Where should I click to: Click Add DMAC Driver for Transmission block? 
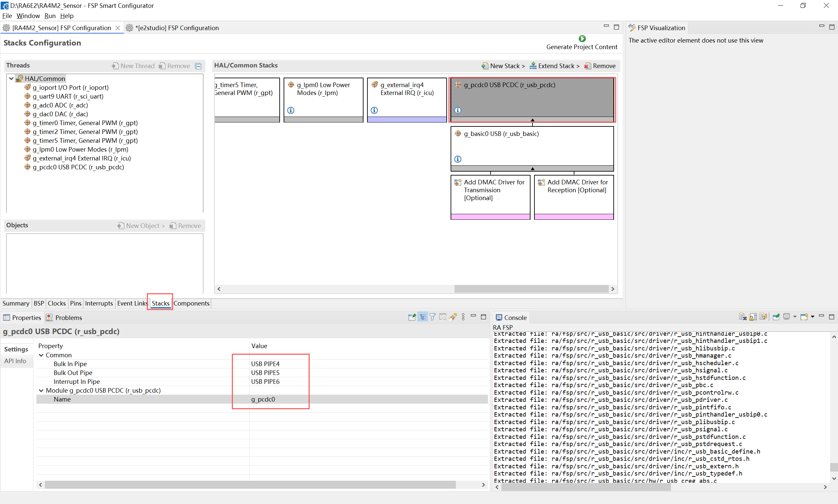coord(490,197)
